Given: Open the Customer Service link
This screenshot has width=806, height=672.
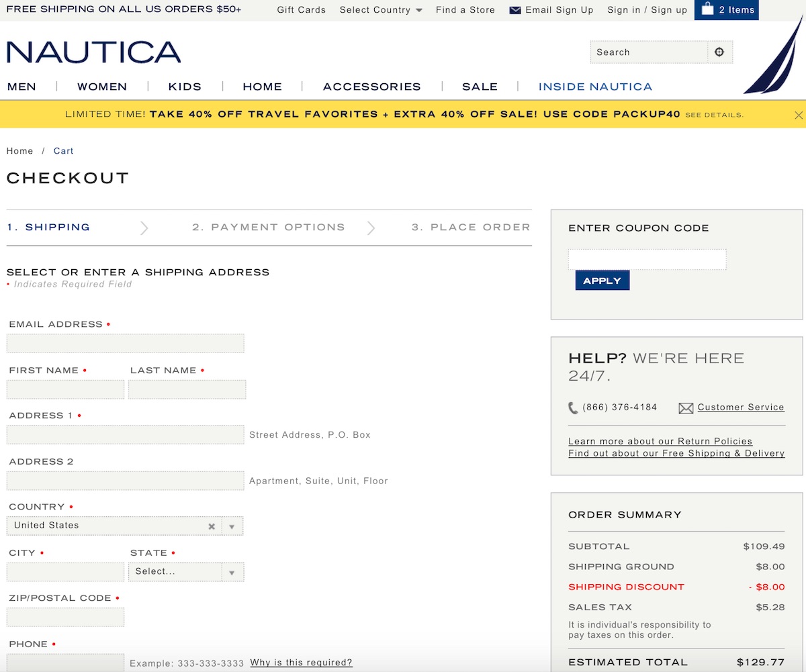Looking at the screenshot, I should click(x=741, y=407).
